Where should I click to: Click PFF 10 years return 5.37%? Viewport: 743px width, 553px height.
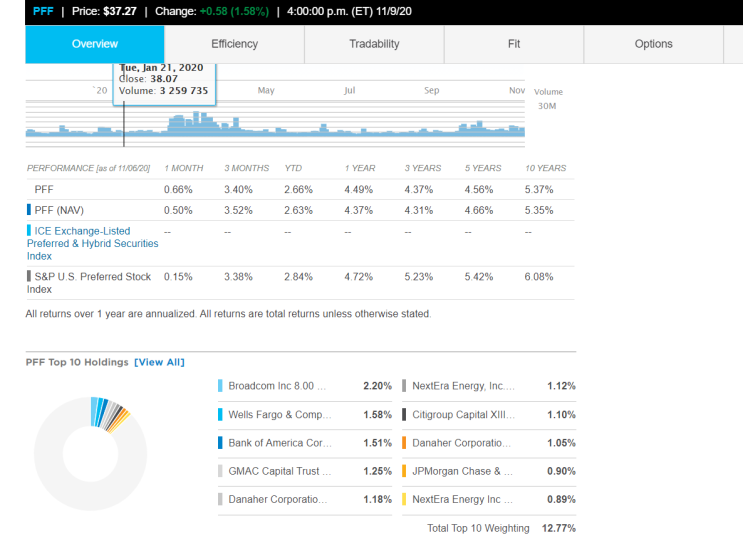[x=539, y=190]
